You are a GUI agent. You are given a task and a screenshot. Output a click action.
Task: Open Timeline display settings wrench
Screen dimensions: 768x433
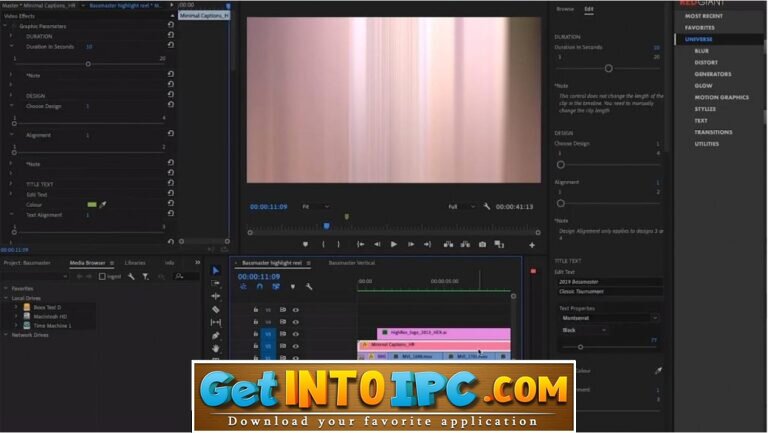click(x=309, y=287)
